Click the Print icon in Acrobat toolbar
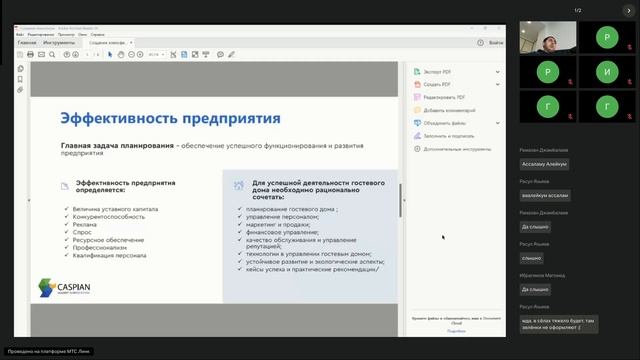 tap(30, 54)
